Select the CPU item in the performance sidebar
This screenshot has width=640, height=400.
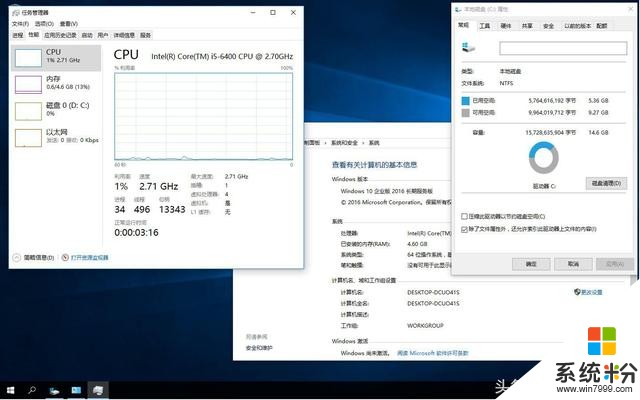[56, 58]
